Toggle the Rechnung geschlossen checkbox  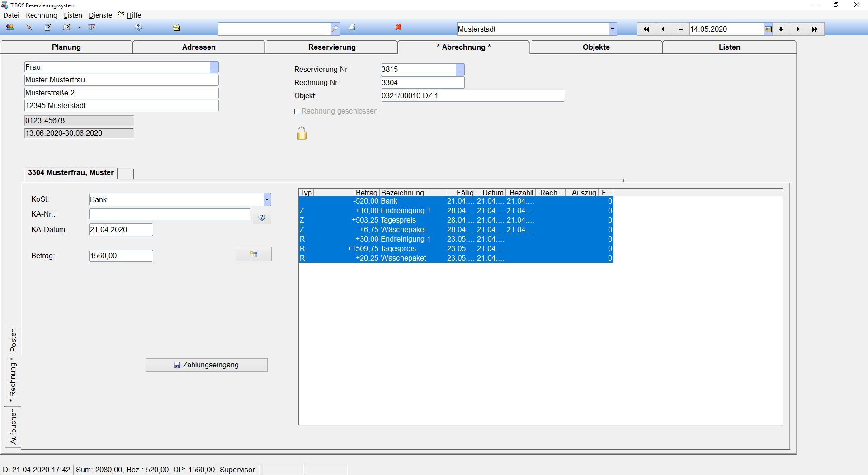(x=297, y=111)
